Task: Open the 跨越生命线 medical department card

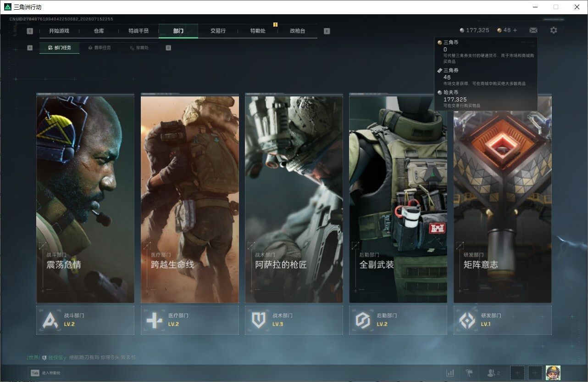Action: (190, 198)
